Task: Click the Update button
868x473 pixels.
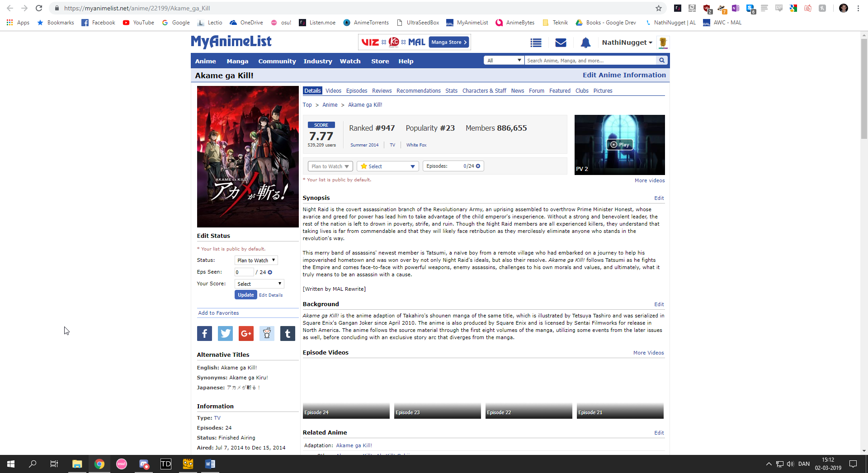Action: click(x=246, y=295)
